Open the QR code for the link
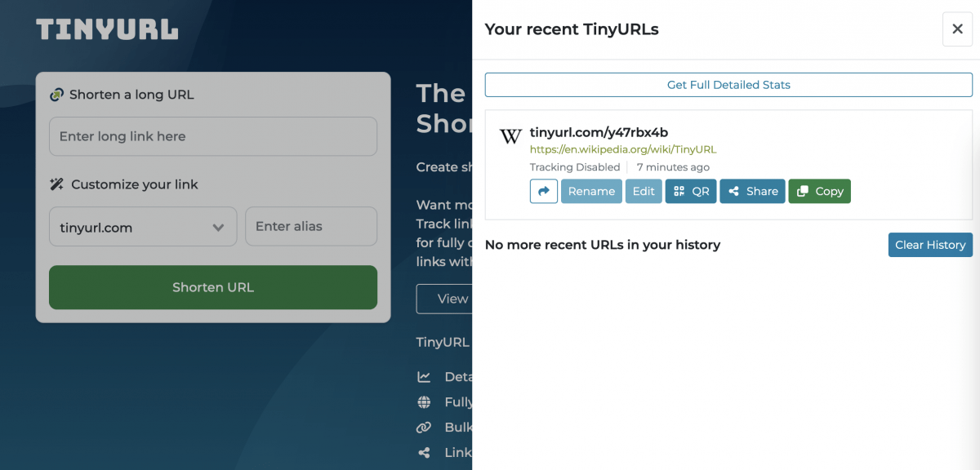Image resolution: width=980 pixels, height=470 pixels. (691, 191)
